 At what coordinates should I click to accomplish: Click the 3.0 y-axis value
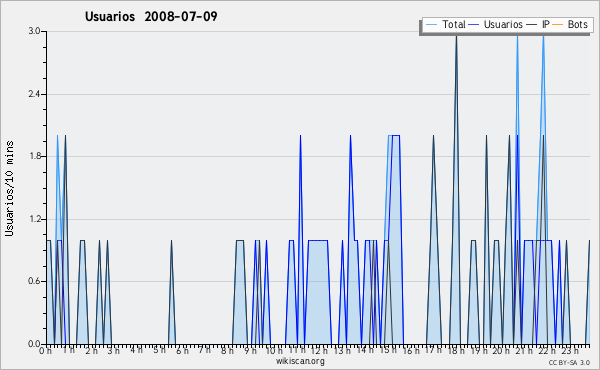tap(34, 31)
